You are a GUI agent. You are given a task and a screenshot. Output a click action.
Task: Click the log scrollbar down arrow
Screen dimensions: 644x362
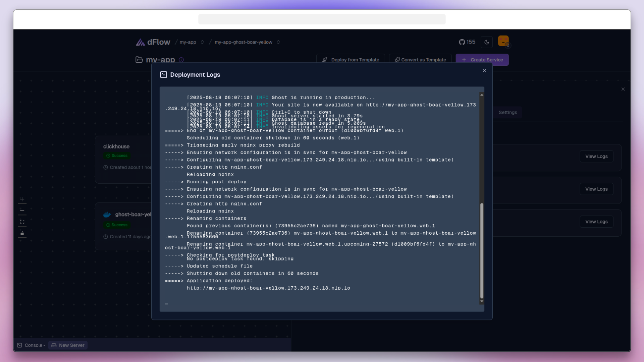(482, 301)
